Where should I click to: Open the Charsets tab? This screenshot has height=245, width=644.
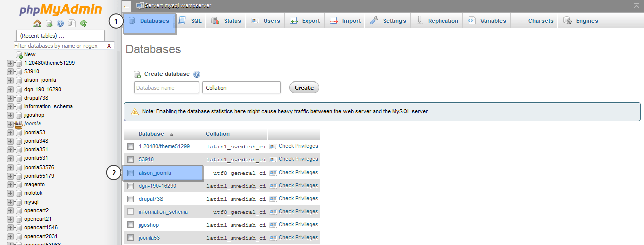[534, 21]
